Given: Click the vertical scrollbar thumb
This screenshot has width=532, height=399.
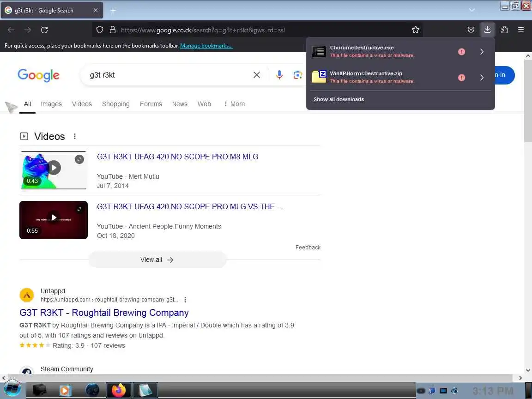Looking at the screenshot, I should pyautogui.click(x=527, y=102).
